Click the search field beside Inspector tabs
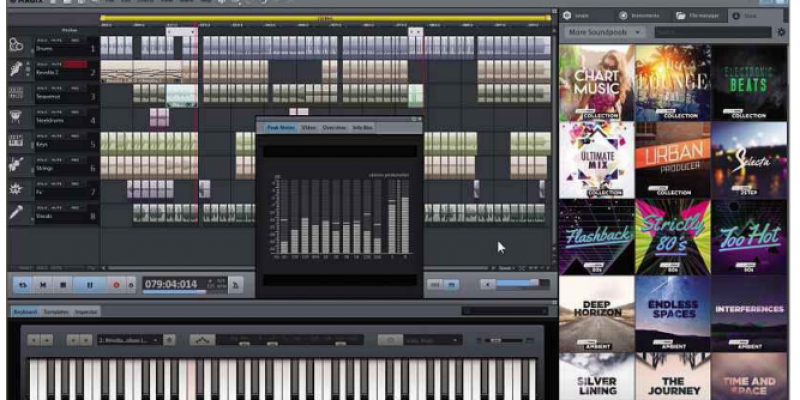Screen dimensions: 800x400 coord(505,311)
